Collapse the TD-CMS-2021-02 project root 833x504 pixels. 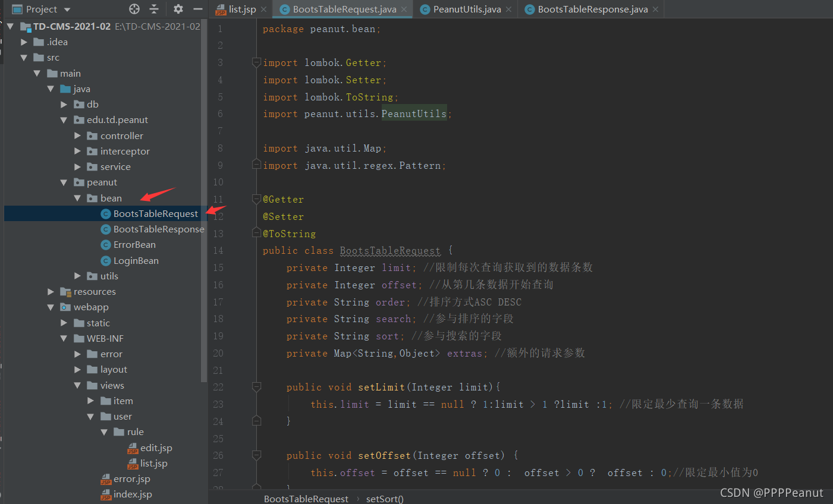[10, 26]
